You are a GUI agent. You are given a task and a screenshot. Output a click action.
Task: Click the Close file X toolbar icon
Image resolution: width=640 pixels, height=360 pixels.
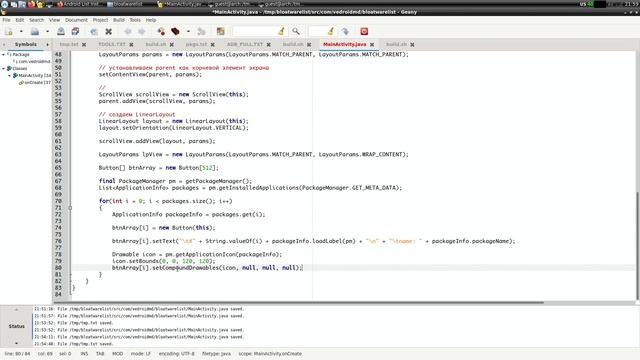tap(109, 31)
